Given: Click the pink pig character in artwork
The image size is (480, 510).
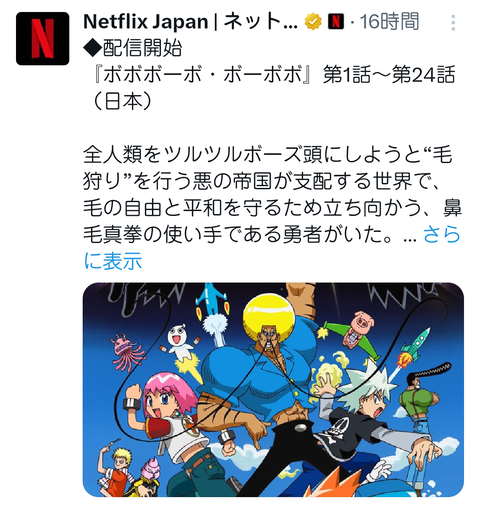Looking at the screenshot, I should point(360,329).
